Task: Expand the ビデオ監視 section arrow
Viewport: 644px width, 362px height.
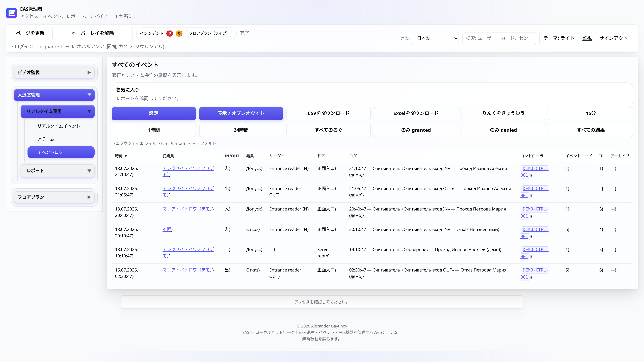Action: [x=89, y=72]
